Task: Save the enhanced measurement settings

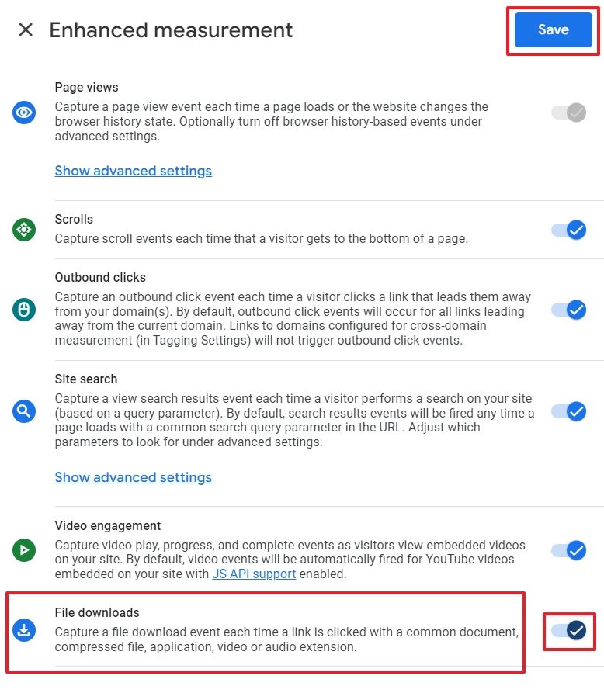Action: pyautogui.click(x=553, y=29)
